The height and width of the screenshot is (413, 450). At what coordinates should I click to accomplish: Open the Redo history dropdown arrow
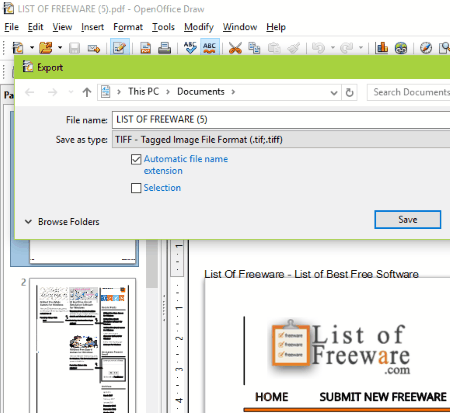361,48
